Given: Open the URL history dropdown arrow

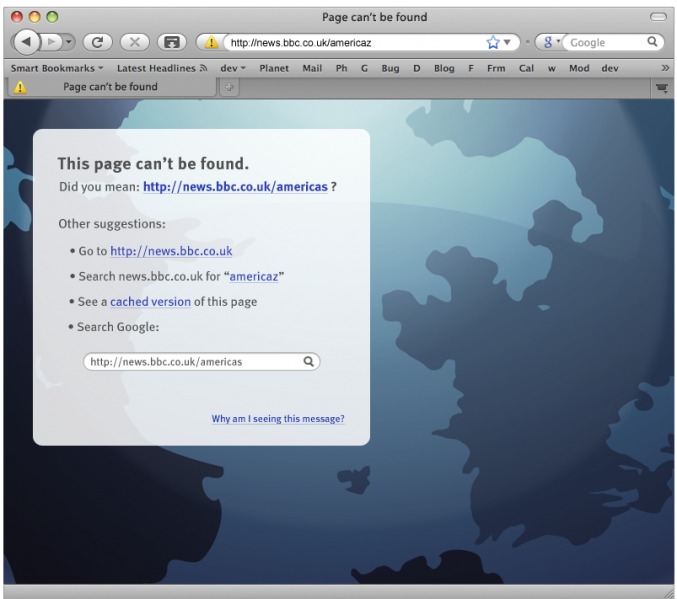Looking at the screenshot, I should 507,42.
